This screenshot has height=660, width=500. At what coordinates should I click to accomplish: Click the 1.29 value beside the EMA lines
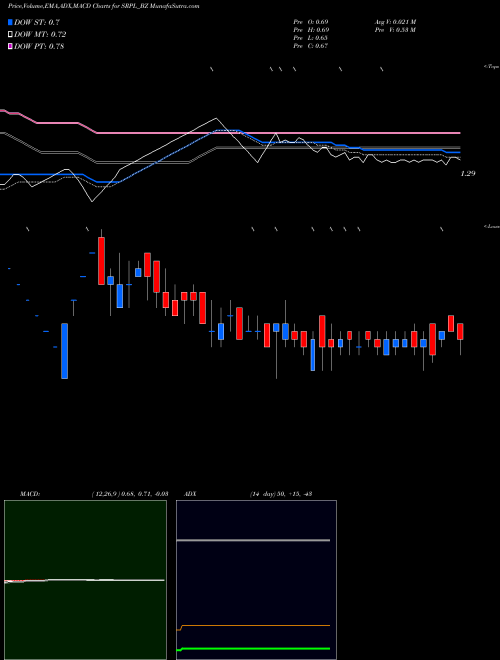coord(468,173)
